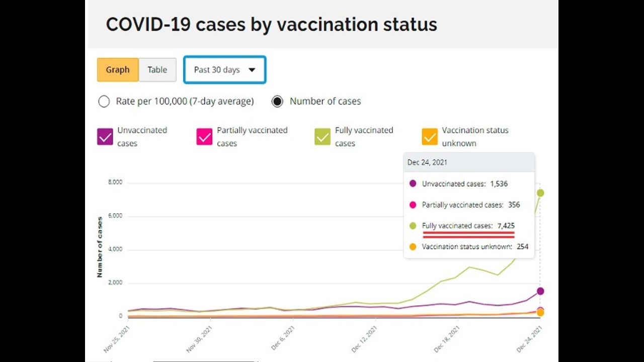
Task: Uncheck the Unvaccinated cases checkbox
Action: tap(105, 137)
